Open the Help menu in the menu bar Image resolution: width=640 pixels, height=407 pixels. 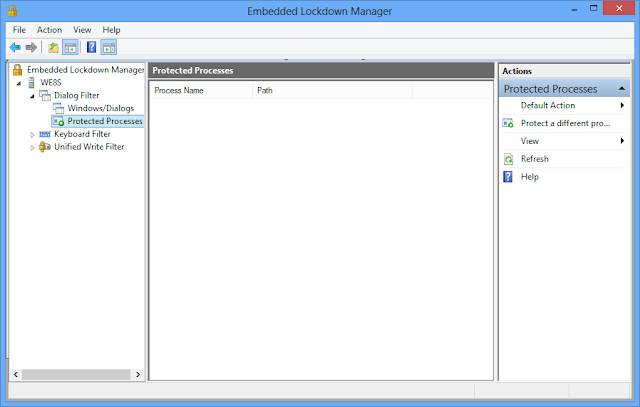pos(111,30)
